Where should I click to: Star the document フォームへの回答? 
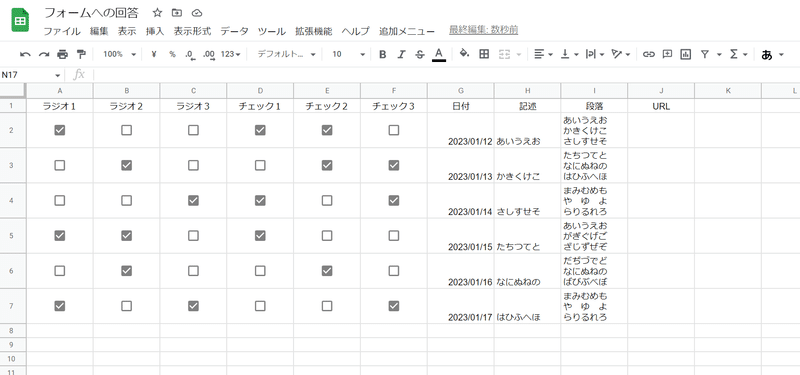pos(157,13)
